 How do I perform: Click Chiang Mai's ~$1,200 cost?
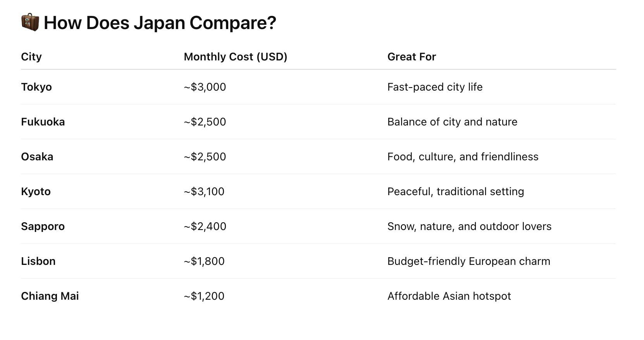[x=204, y=296]
